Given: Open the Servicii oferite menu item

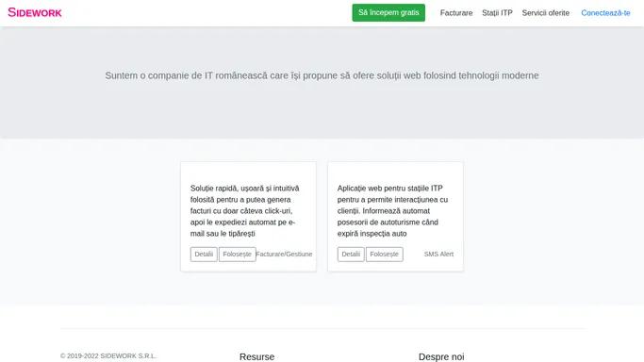Looking at the screenshot, I should click(x=545, y=13).
